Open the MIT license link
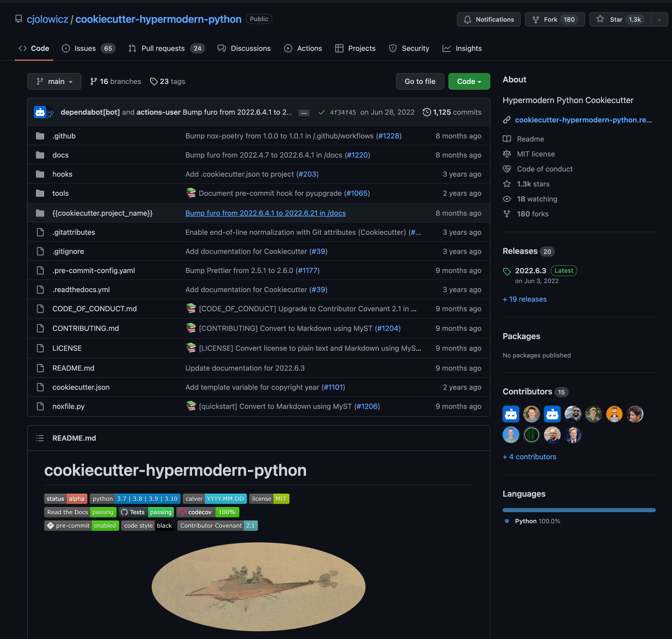 (536, 154)
